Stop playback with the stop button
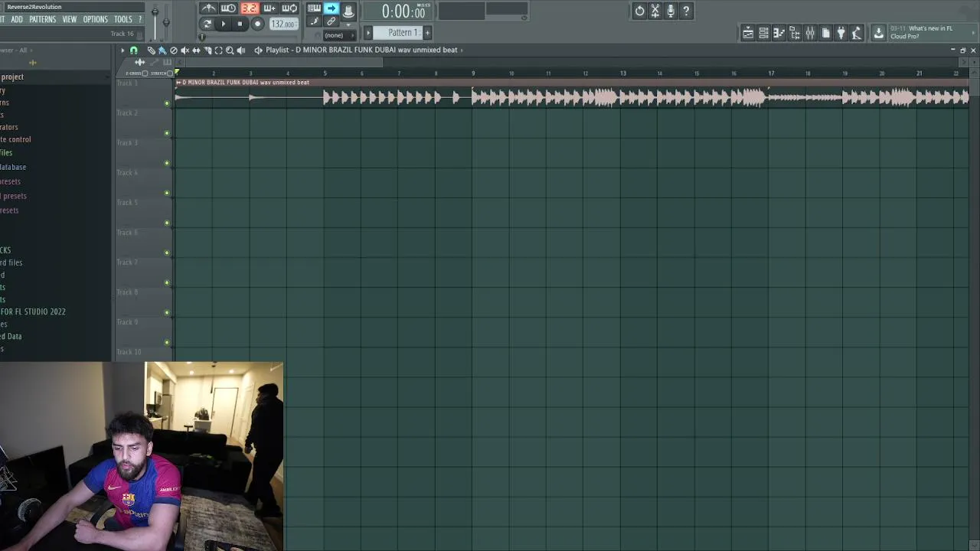Viewport: 980px width, 551px height. click(240, 24)
